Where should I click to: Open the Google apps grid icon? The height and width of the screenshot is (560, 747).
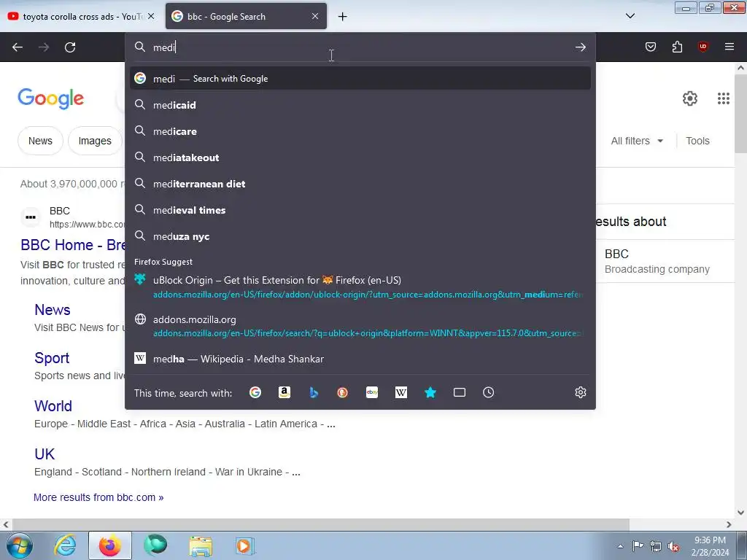click(x=723, y=98)
